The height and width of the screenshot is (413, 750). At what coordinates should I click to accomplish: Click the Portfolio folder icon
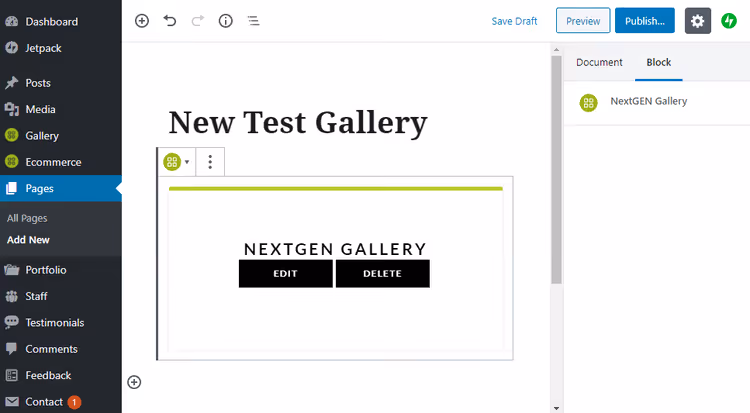(11, 270)
